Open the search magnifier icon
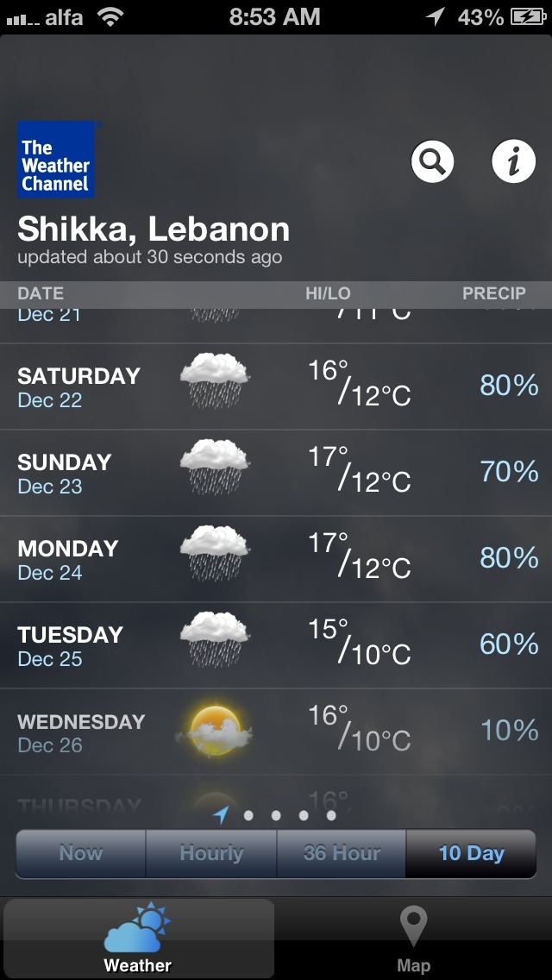552x980 pixels. click(x=432, y=161)
